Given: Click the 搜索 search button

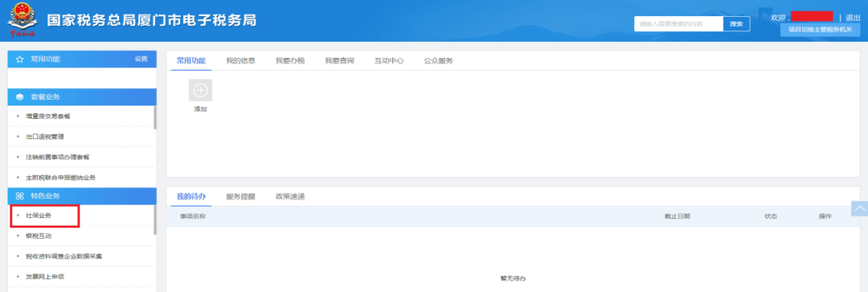Looking at the screenshot, I should [x=736, y=24].
